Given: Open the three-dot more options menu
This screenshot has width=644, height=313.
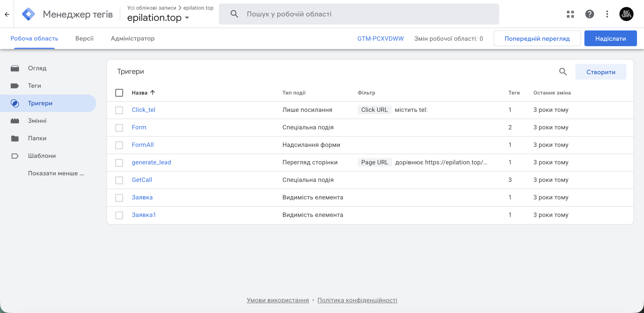Looking at the screenshot, I should coord(607,14).
